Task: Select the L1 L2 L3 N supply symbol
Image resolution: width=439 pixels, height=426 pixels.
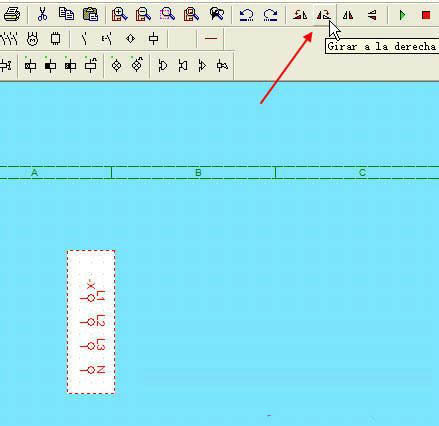Action: point(91,322)
